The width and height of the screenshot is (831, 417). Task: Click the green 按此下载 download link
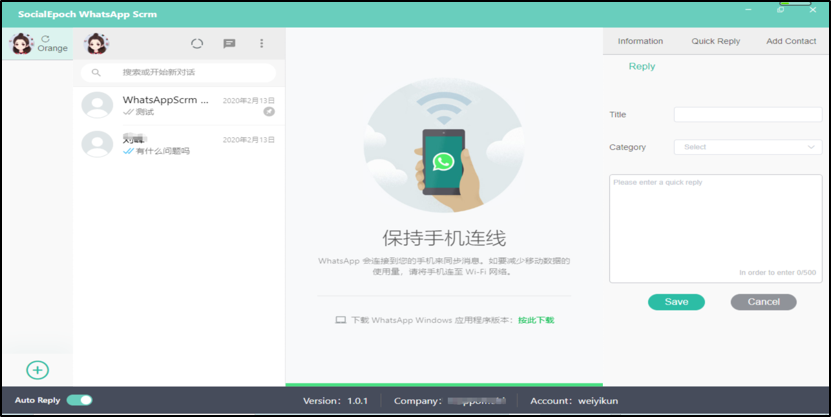click(536, 320)
